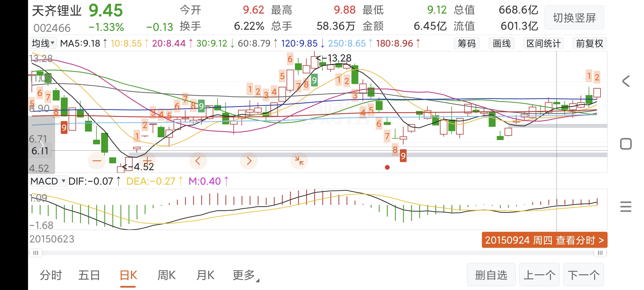Tap stock name 天齐锂业

click(57, 11)
